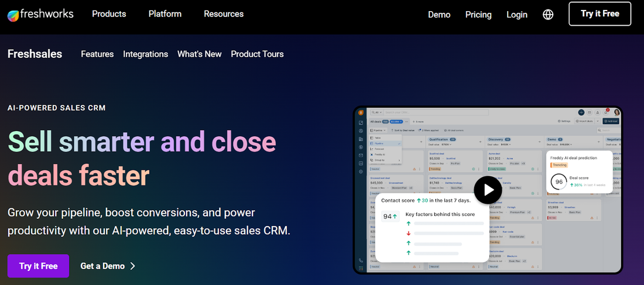
Task: Click the Get a Demo link
Action: [108, 266]
